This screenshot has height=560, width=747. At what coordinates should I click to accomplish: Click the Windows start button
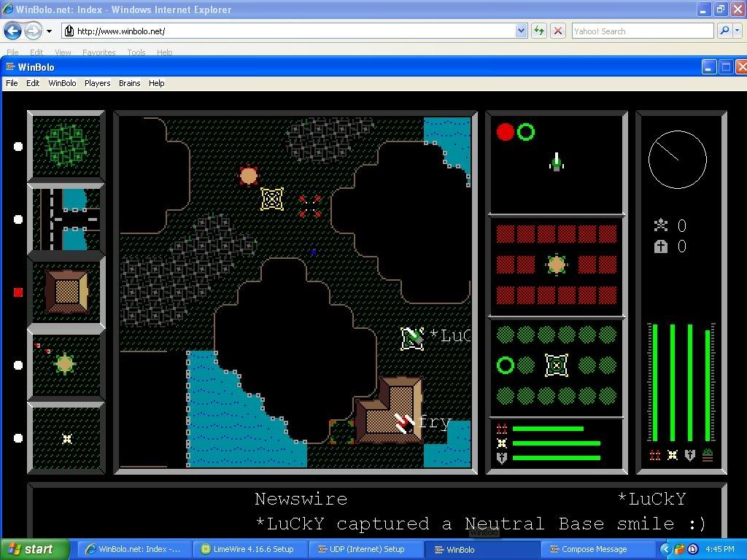(x=34, y=549)
